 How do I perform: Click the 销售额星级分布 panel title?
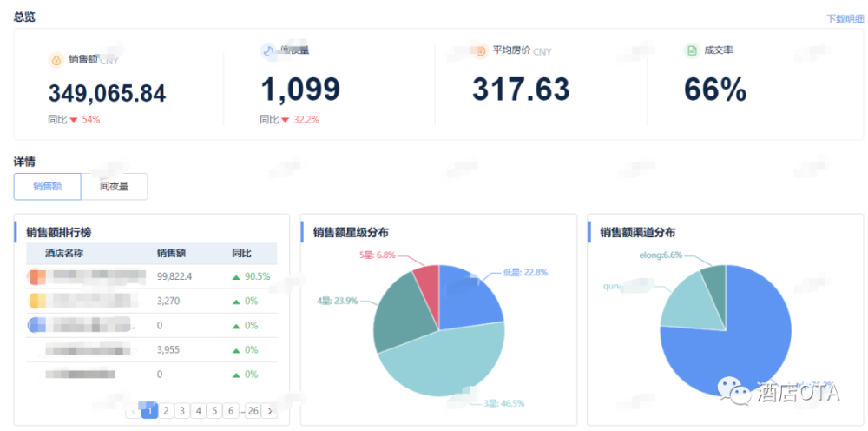tap(351, 231)
